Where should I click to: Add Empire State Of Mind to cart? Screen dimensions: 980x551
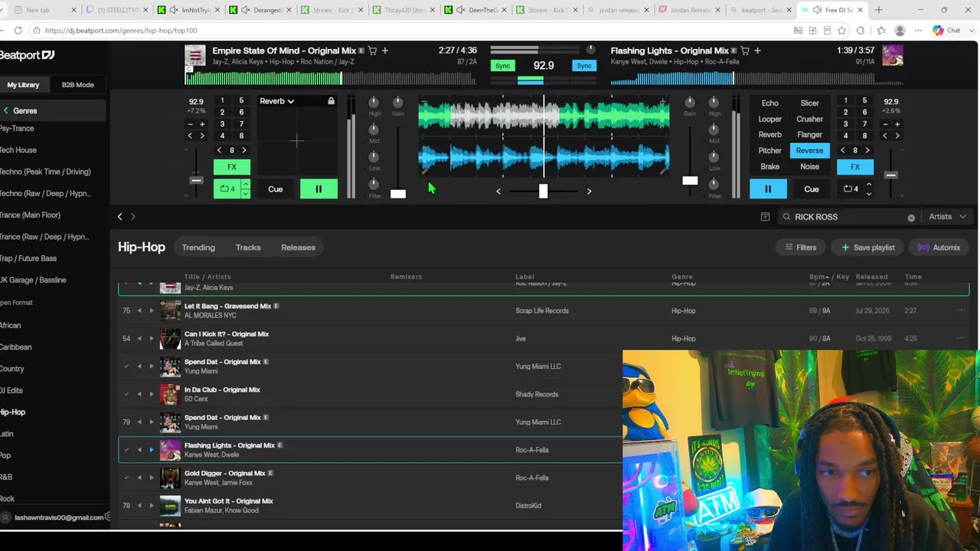click(373, 51)
